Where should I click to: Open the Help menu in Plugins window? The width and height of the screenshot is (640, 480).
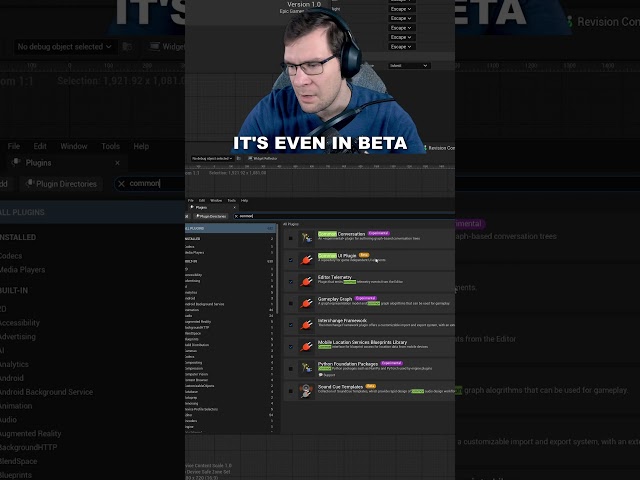click(x=244, y=200)
